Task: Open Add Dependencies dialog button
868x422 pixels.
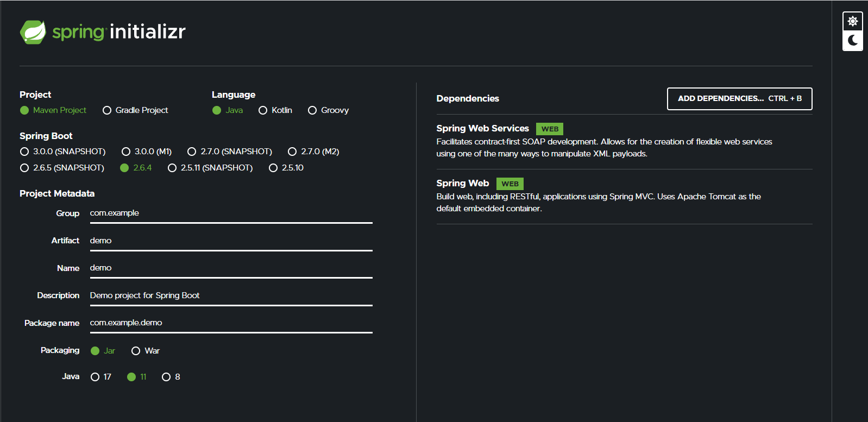Action: [x=740, y=99]
